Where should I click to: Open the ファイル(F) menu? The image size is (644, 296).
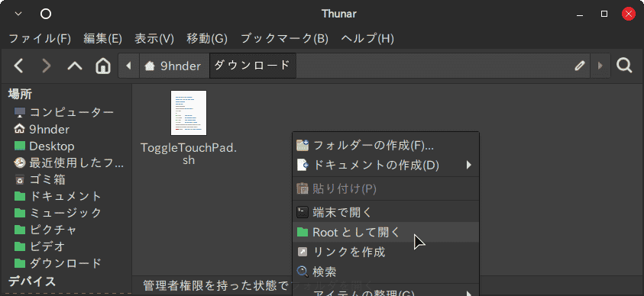coord(40,39)
